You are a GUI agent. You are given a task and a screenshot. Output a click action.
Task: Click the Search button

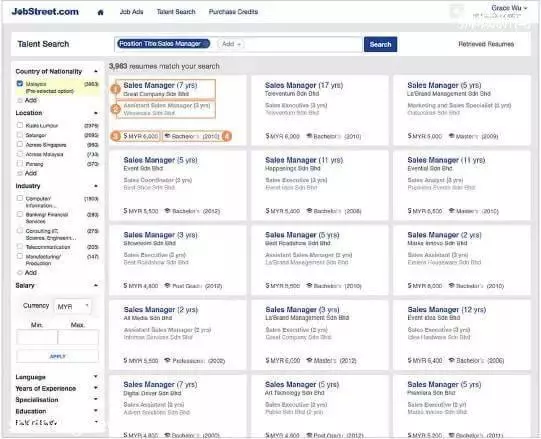pos(381,44)
